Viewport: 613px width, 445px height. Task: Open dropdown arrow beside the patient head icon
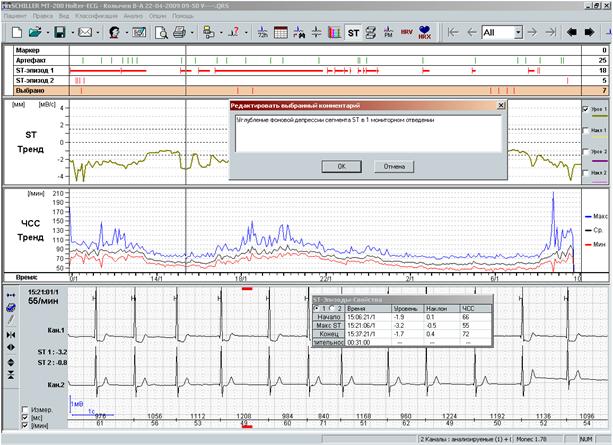126,33
